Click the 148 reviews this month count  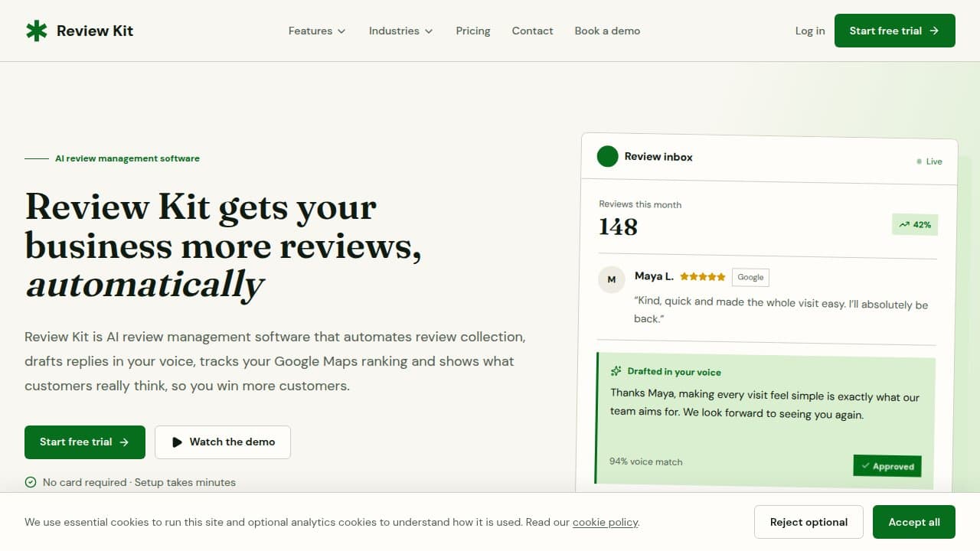tap(618, 227)
